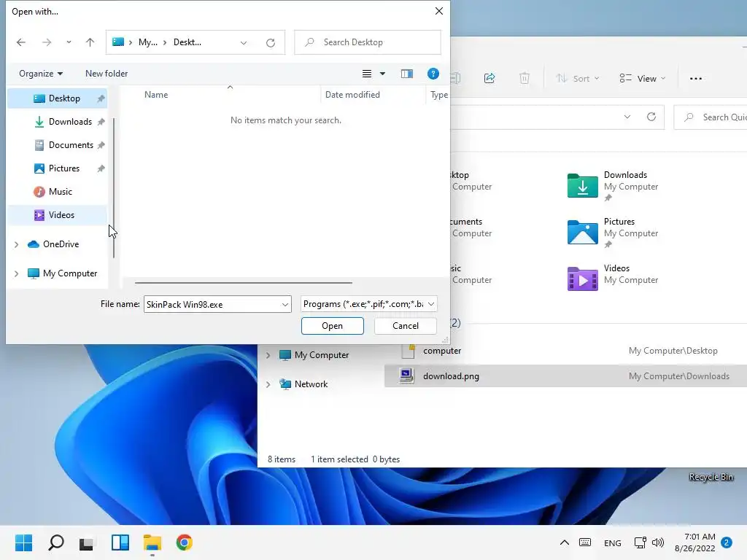
Task: Create a New folder in the dialog
Action: tap(107, 74)
